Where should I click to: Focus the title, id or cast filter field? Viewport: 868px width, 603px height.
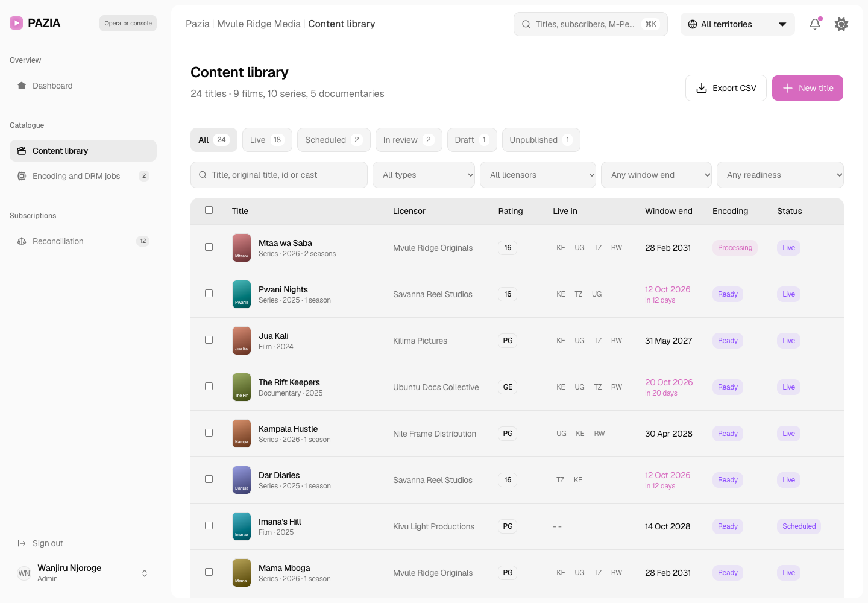279,175
